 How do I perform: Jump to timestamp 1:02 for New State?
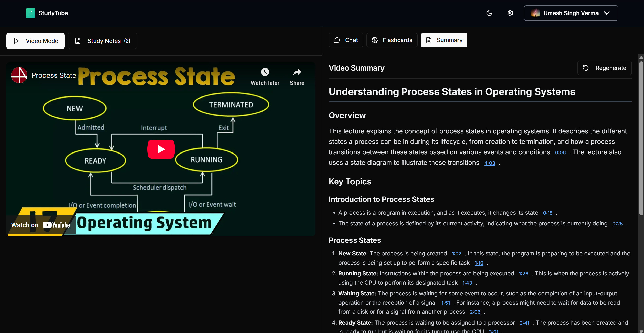tap(456, 253)
